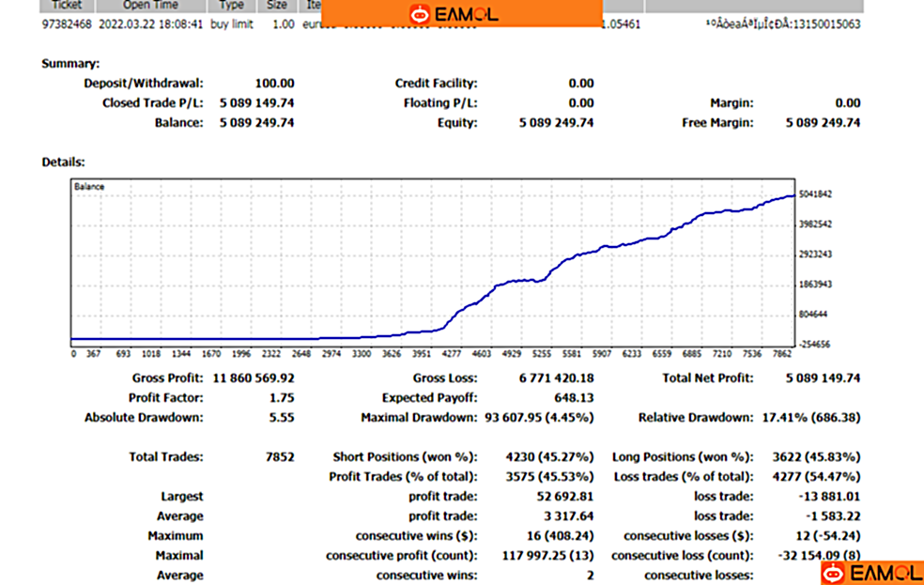The height and width of the screenshot is (585, 924).
Task: Click the open time 2022.03.22 18:08:41 cell
Action: coord(149,24)
